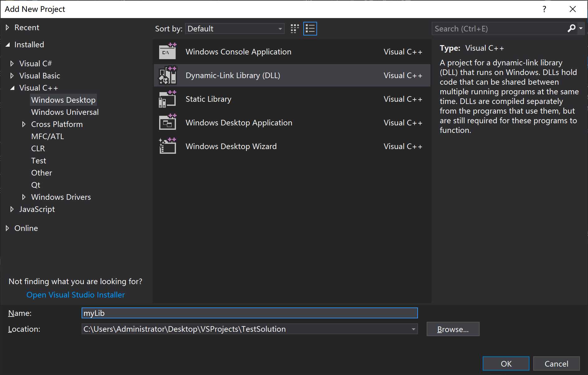
Task: Click the search magnifier icon
Action: click(571, 29)
